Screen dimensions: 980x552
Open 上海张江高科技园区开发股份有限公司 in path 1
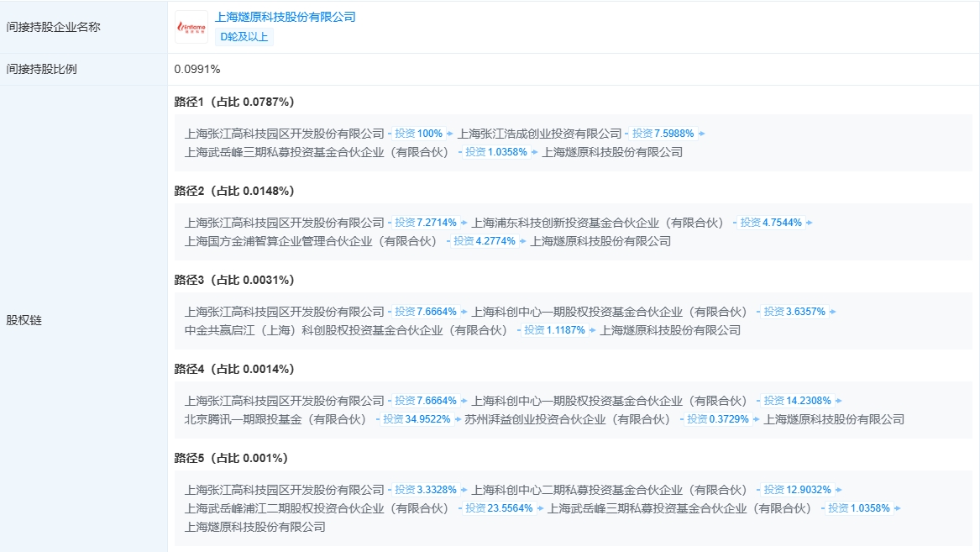pyautogui.click(x=285, y=134)
